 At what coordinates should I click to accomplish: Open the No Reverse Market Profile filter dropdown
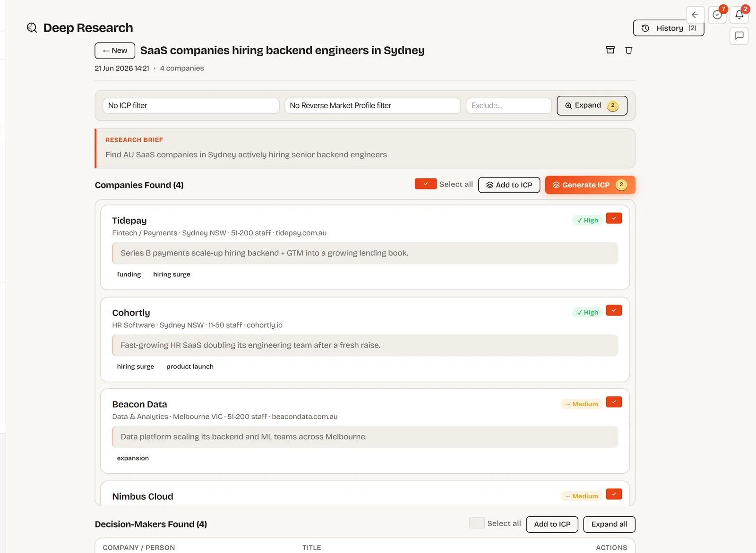372,106
